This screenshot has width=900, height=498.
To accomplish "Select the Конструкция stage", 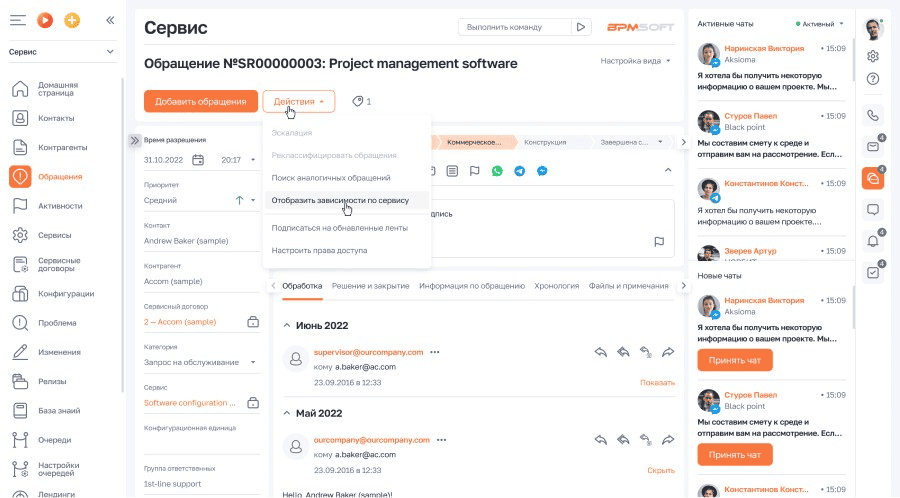I will pos(545,142).
